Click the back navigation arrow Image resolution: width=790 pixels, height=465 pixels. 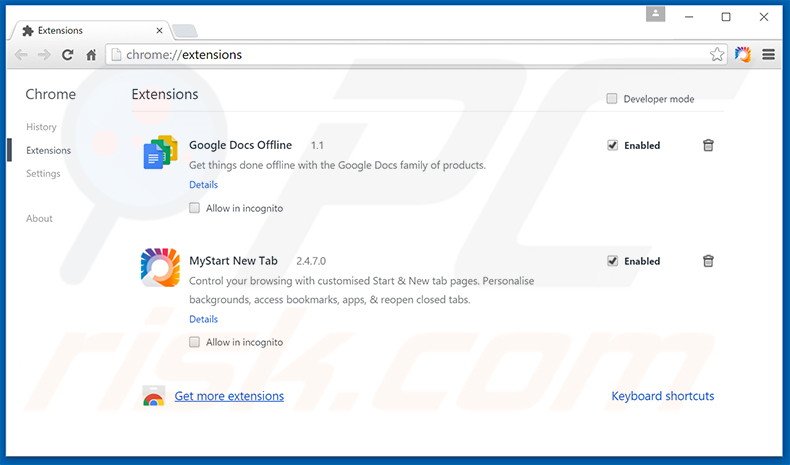pos(21,55)
